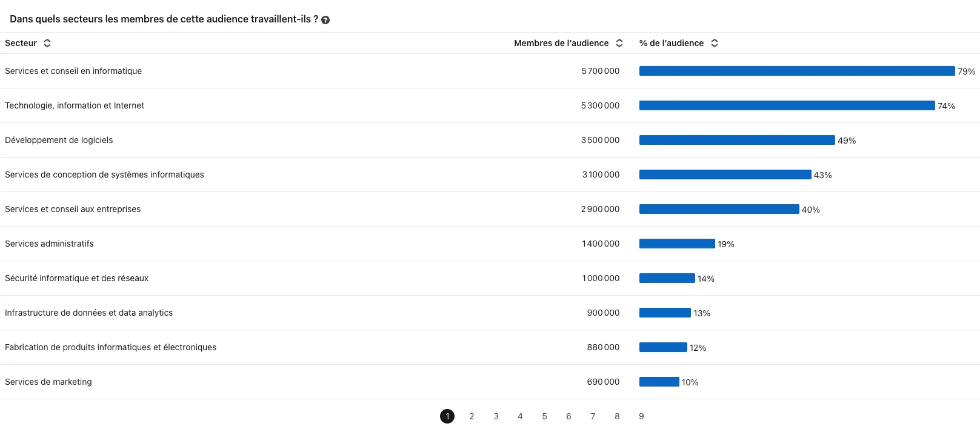Select 'Services et conseil en informatique' row label
980x432 pixels.
pos(73,71)
